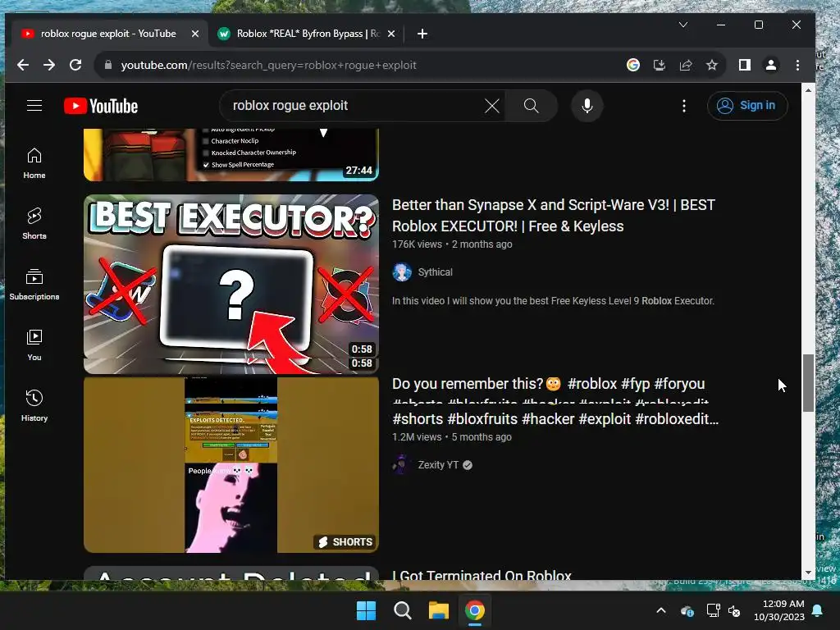Open the Zexity YT channel avatar
Screen dimensions: 840x630
coord(402,465)
